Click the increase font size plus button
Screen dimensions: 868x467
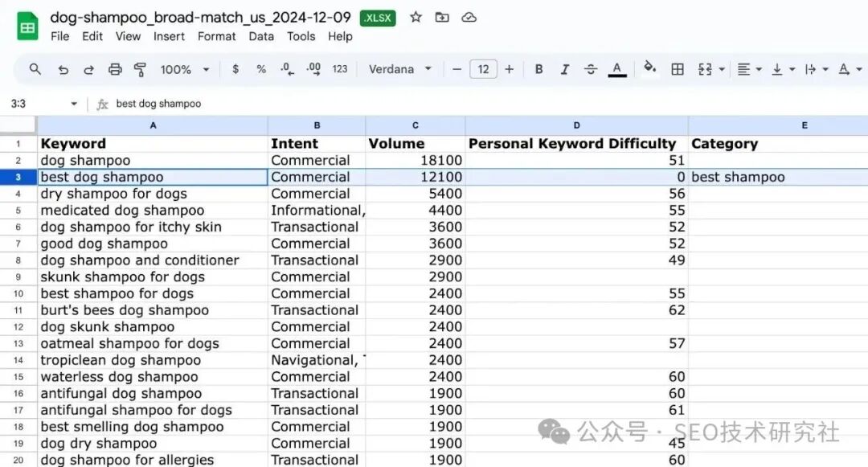coord(509,69)
